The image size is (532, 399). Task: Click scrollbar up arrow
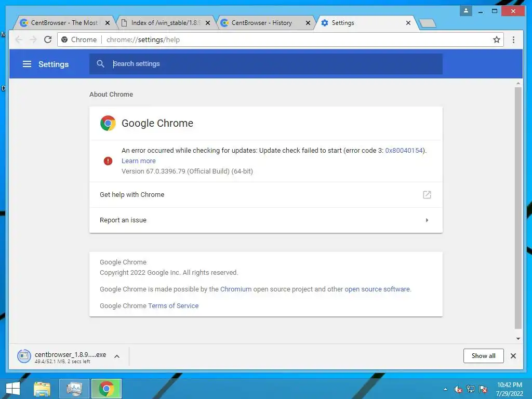518,83
